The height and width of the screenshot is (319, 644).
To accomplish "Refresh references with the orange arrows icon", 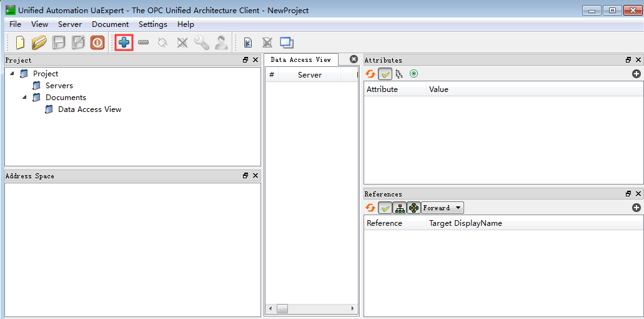I will [x=370, y=208].
